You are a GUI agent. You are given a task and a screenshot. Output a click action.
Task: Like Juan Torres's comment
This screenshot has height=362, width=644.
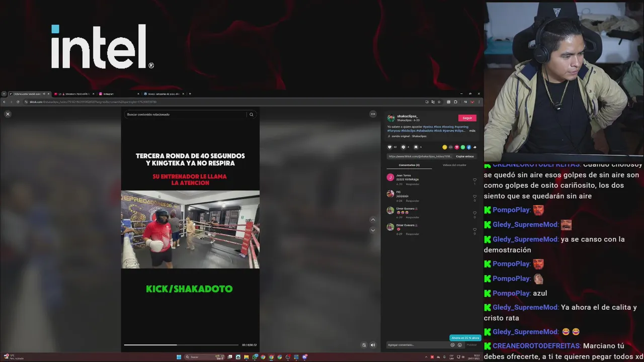point(474,180)
